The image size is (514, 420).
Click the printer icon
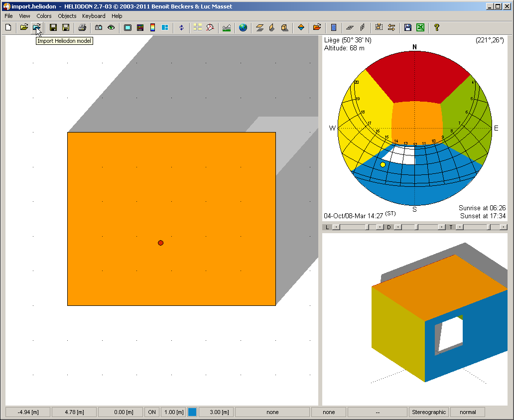tap(82, 27)
